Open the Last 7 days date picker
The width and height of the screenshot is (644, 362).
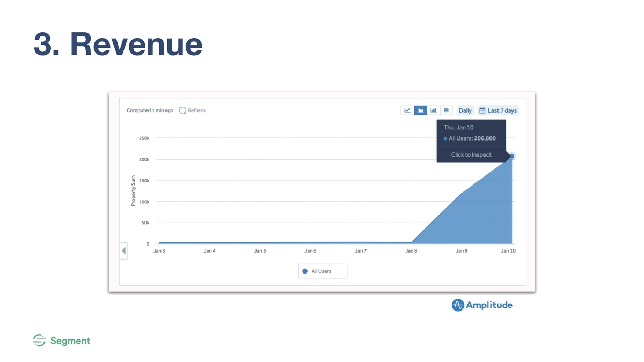coord(498,110)
